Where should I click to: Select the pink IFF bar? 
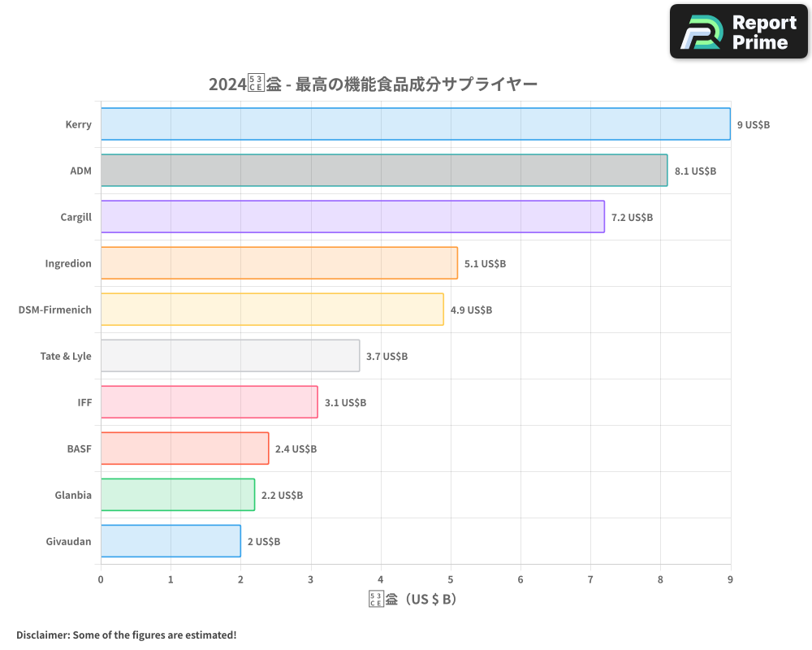click(209, 402)
